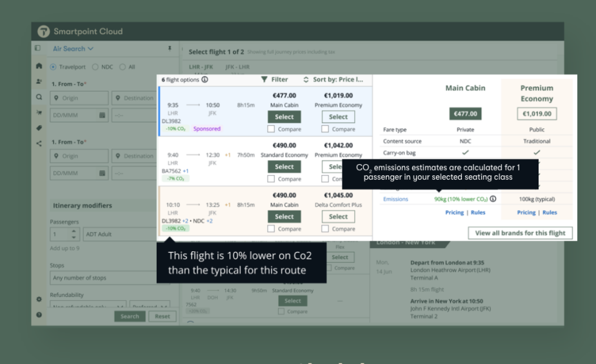This screenshot has width=596, height=364.
Task: Expand the Air Search dropdown
Action: pos(73,48)
